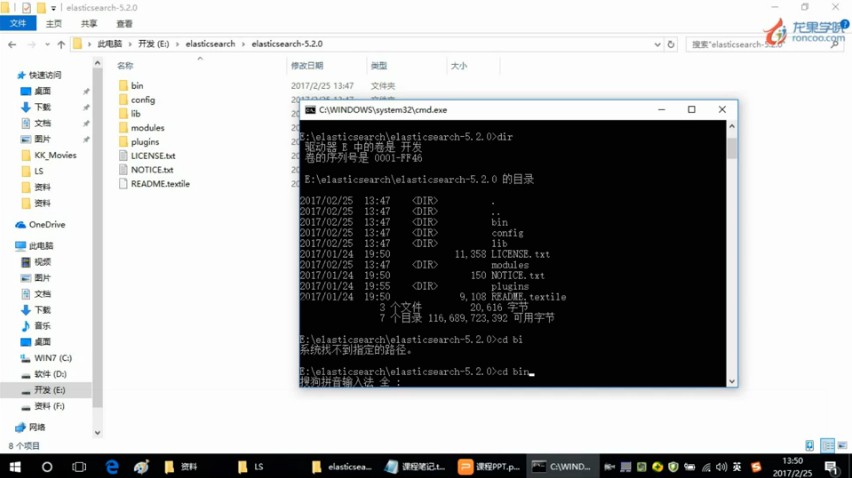Open the 文件 ribbon tab
852x478 pixels.
tap(18, 23)
